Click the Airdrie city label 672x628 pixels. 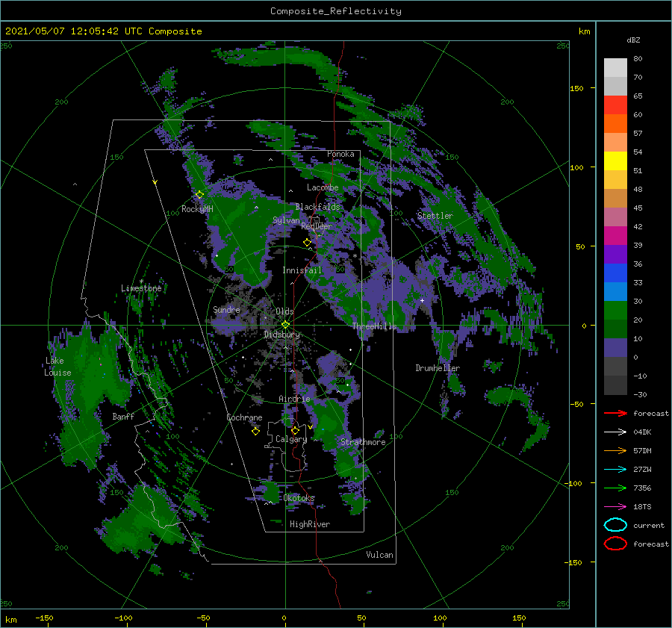coord(294,399)
